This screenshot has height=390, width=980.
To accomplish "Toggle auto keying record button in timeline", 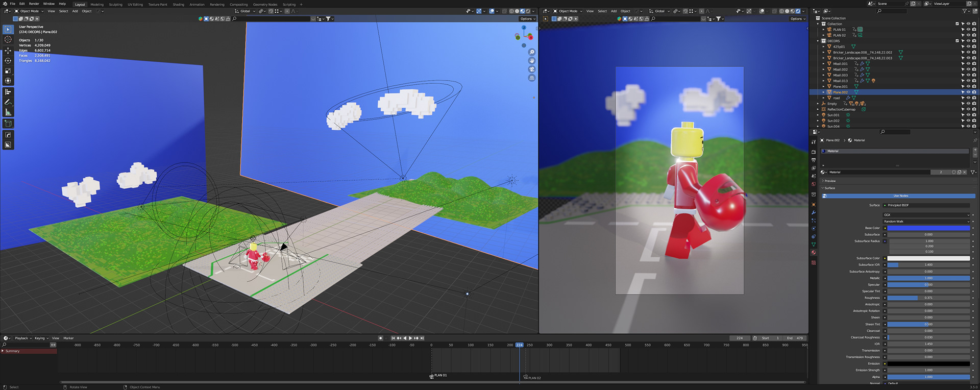I will tap(380, 338).
